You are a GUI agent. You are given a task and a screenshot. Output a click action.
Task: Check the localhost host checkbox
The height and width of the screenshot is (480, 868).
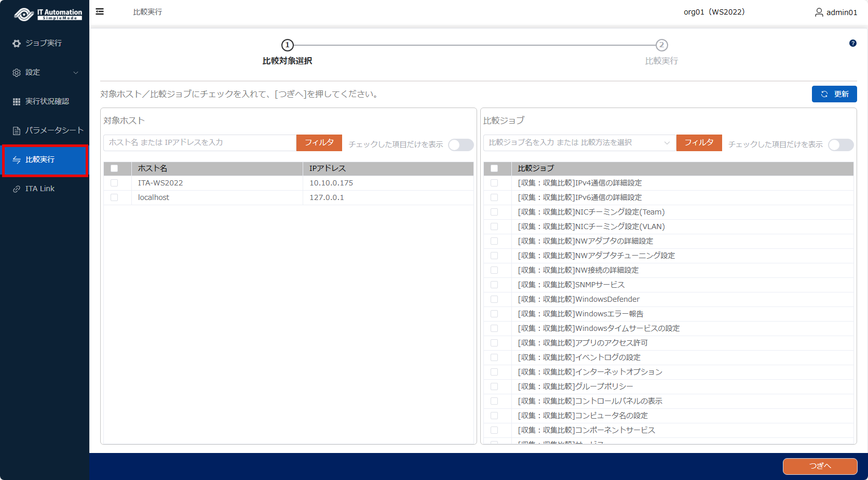click(x=114, y=197)
